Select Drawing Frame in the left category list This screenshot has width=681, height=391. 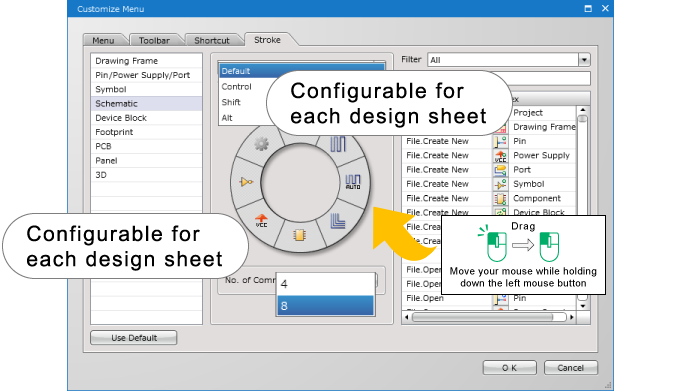click(x=146, y=61)
